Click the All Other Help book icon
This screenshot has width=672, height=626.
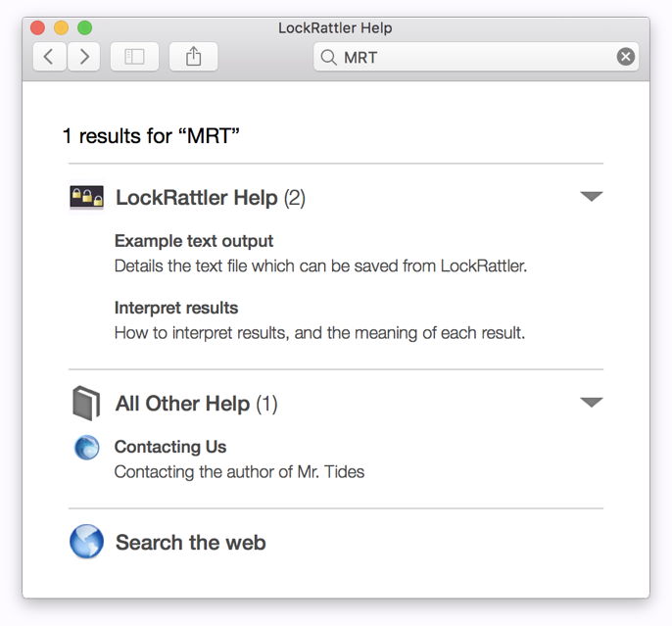point(86,404)
